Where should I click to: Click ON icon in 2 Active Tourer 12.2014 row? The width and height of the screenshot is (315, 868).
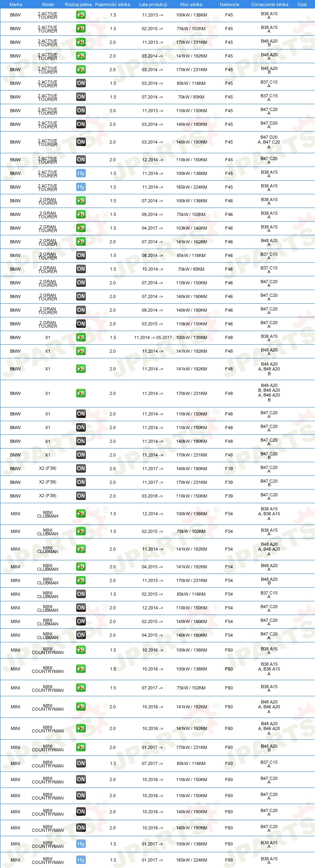point(81,160)
